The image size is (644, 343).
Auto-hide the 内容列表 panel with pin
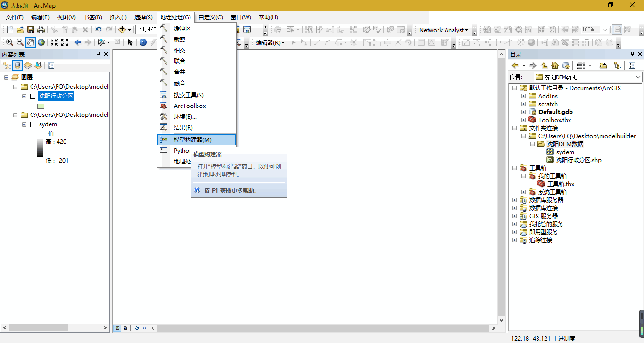(99, 54)
